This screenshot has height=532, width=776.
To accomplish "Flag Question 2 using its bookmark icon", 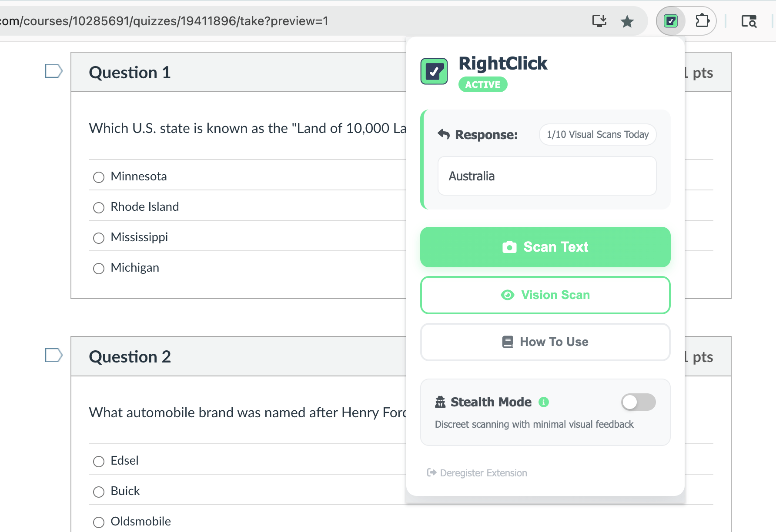I will pos(53,356).
